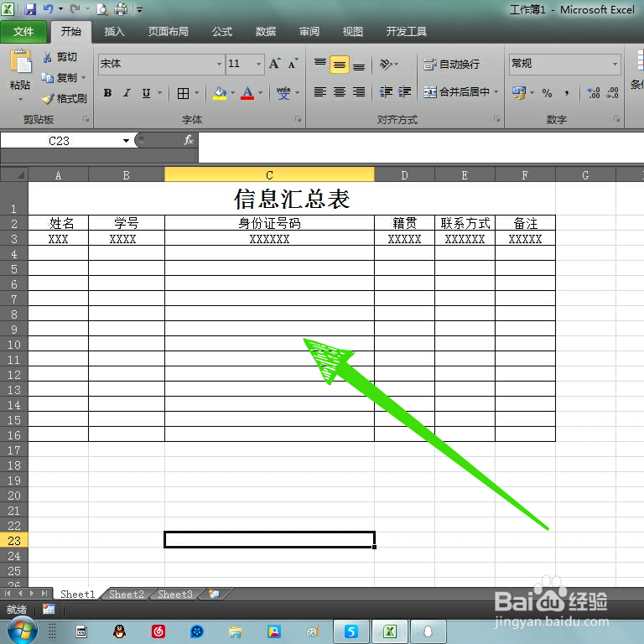Click the text orientation icon
Viewport: 644px width, 644px height.
(x=386, y=64)
